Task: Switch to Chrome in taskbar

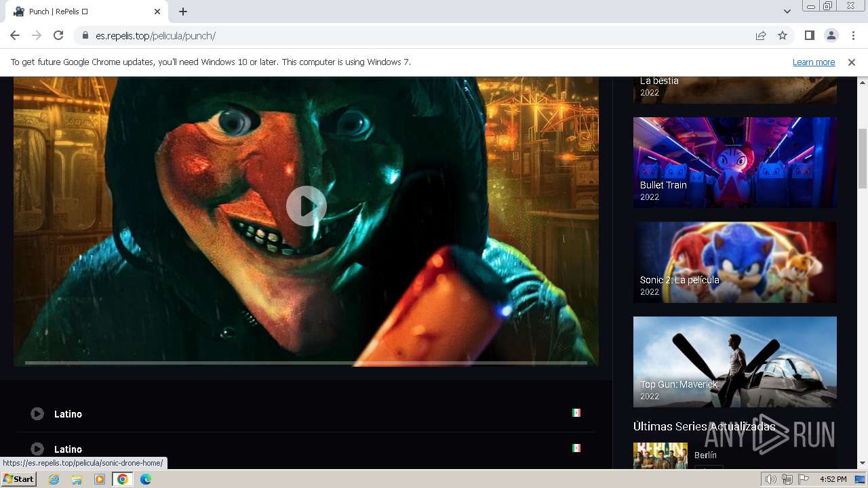Action: point(123,479)
